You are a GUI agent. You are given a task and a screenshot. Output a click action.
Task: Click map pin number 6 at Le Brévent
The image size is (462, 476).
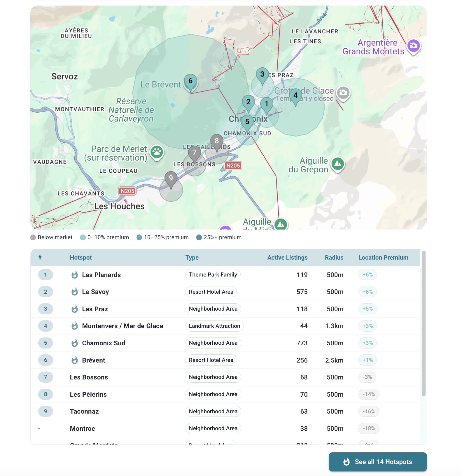[x=190, y=83]
